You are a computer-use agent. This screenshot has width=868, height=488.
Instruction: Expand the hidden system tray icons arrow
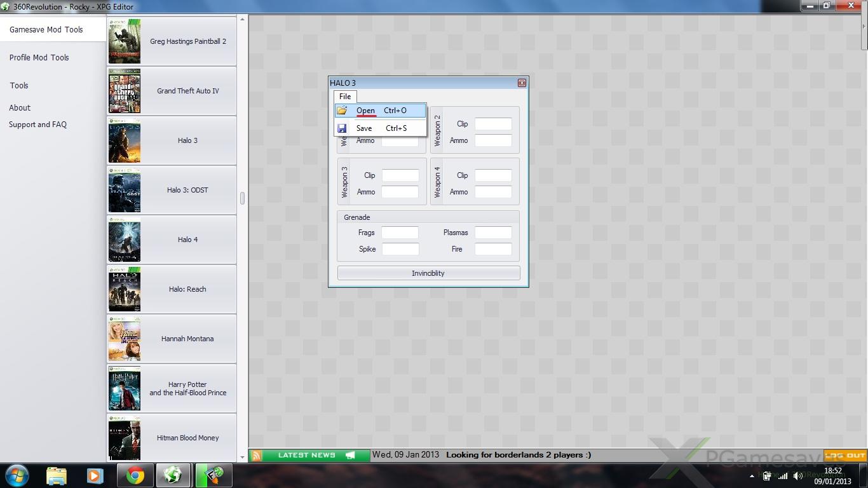(752, 476)
